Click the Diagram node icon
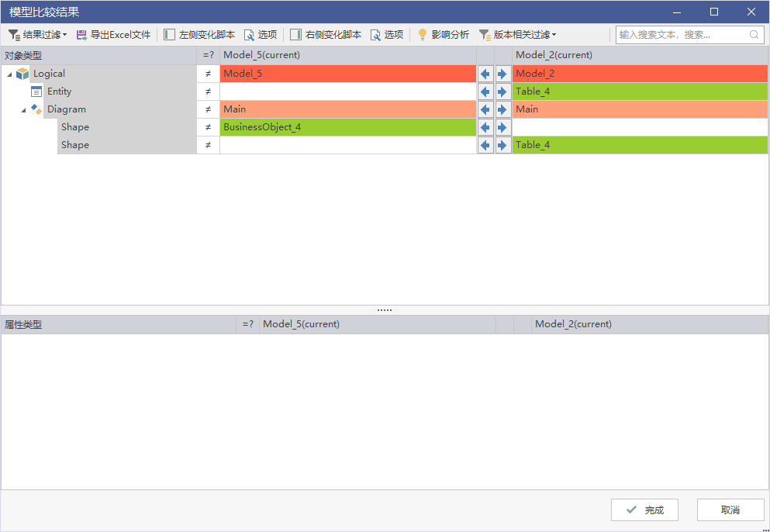 click(36, 109)
